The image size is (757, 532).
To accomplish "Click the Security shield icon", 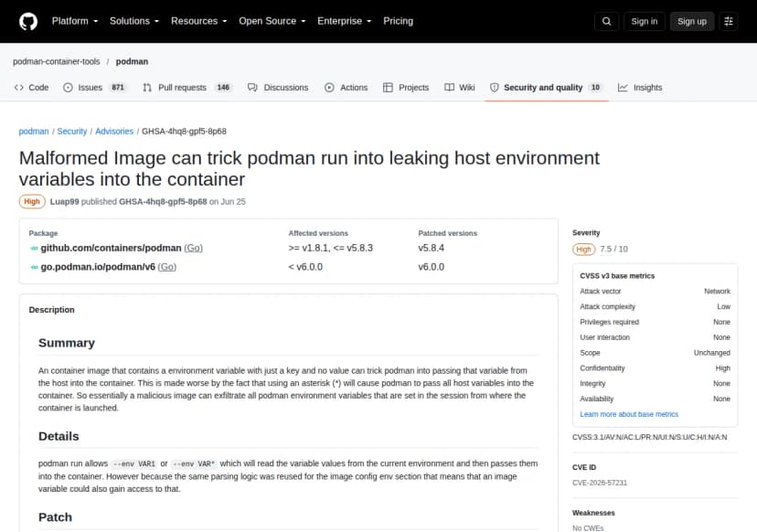I will pyautogui.click(x=494, y=88).
